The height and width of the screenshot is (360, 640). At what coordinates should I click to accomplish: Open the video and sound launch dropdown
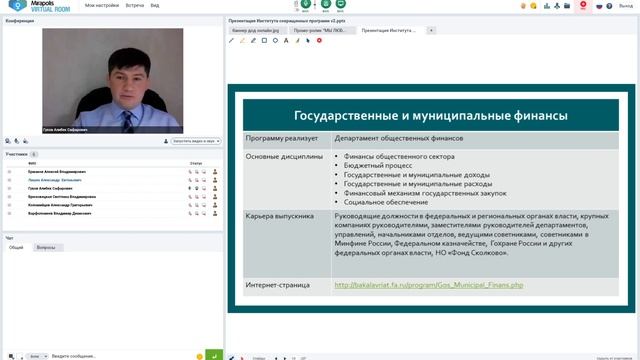click(x=196, y=141)
